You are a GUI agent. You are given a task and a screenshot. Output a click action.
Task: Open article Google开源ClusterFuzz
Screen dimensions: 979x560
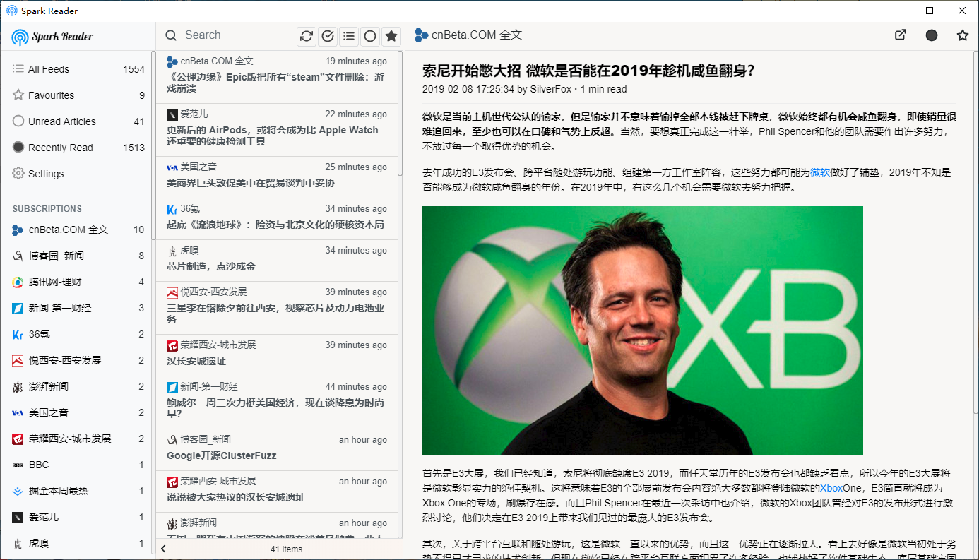click(x=277, y=450)
